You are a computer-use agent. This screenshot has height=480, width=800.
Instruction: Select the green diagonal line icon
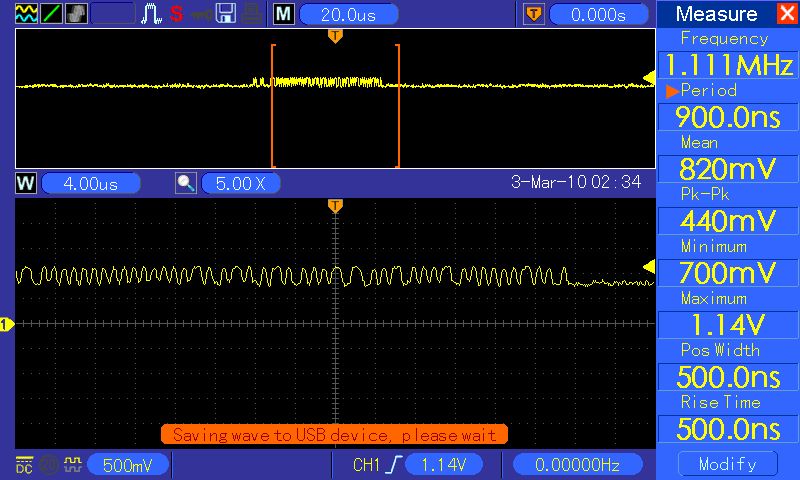click(x=51, y=14)
